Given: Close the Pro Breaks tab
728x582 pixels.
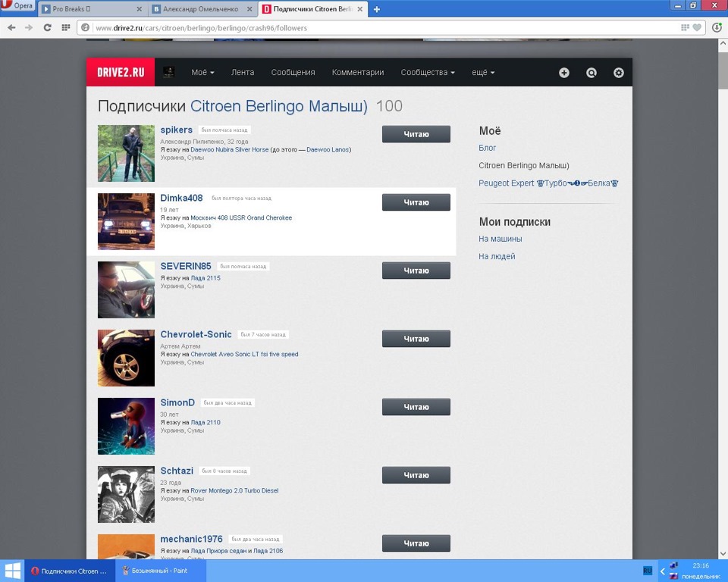Looking at the screenshot, I should (140, 9).
